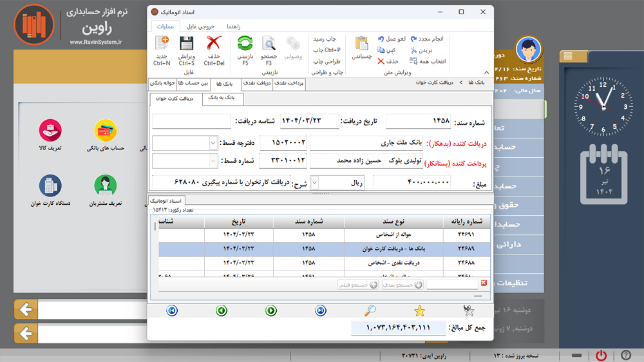Expand the currency (ریال) dropdown
This screenshot has width=644, height=362.
(x=316, y=183)
